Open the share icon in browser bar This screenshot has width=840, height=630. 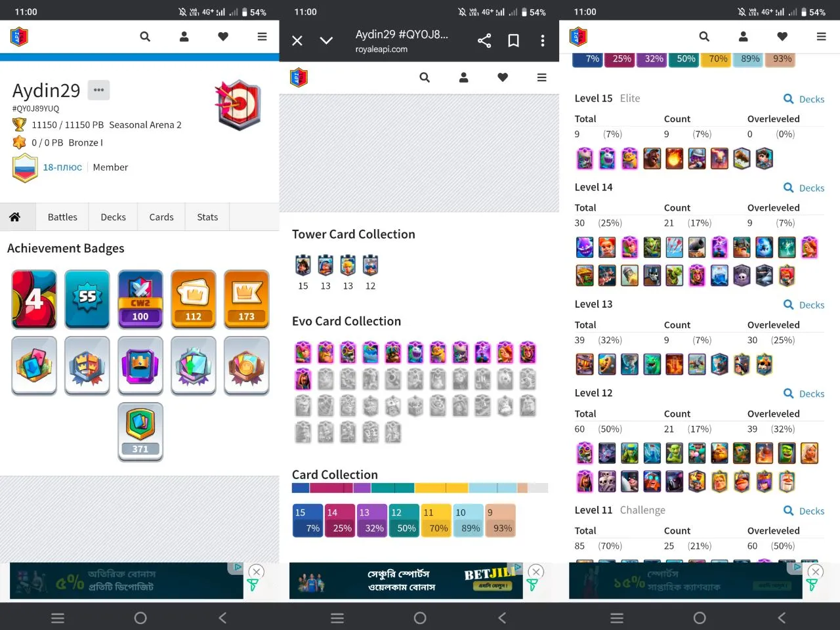coord(484,41)
